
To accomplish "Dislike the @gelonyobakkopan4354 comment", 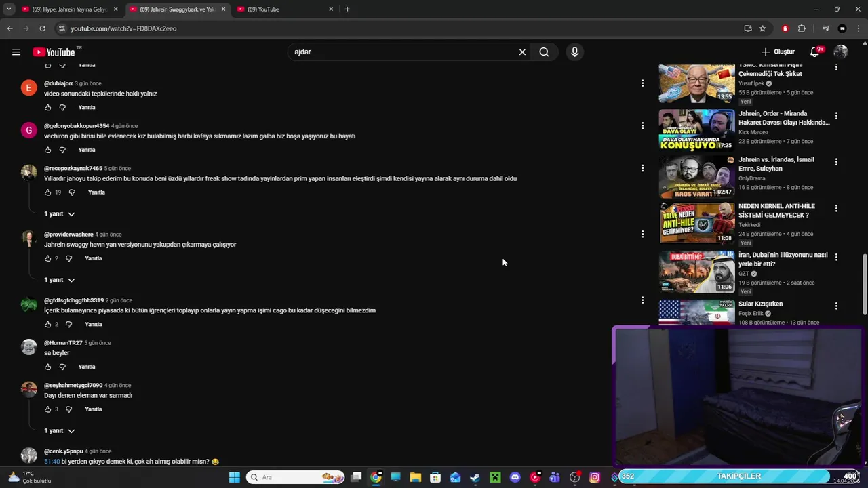I will pyautogui.click(x=62, y=150).
